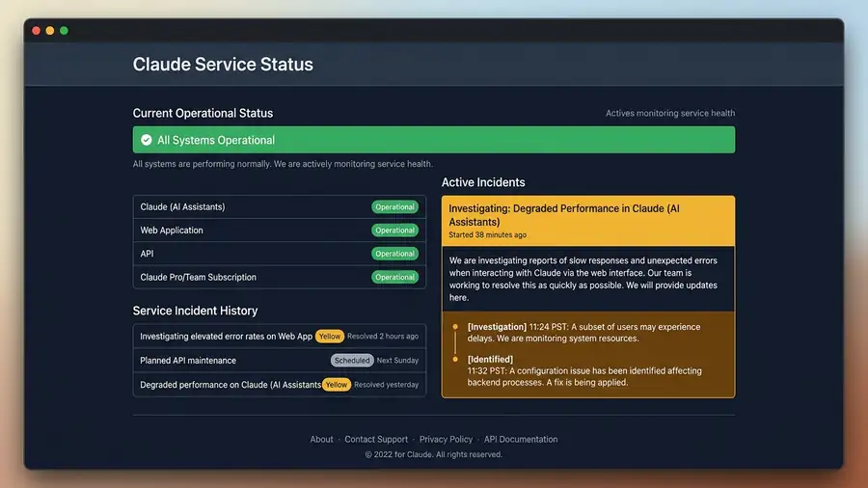Click the incident description paragraph about slow responses

(583, 279)
